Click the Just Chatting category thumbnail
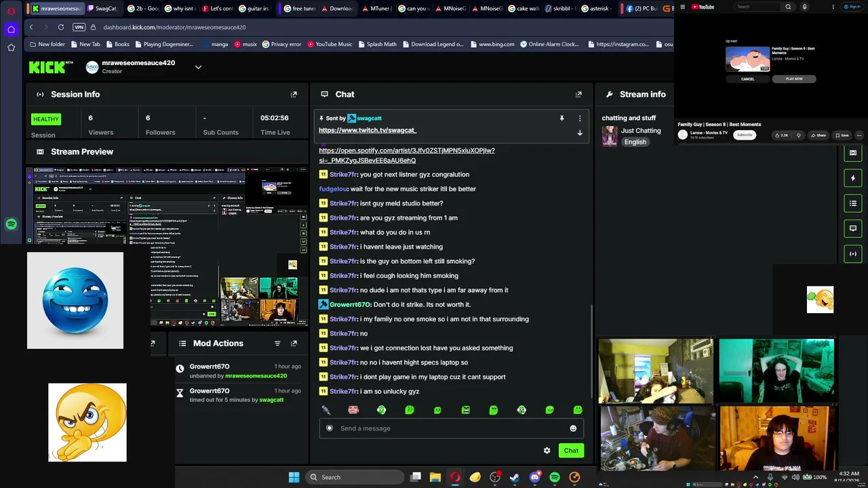 [610, 136]
